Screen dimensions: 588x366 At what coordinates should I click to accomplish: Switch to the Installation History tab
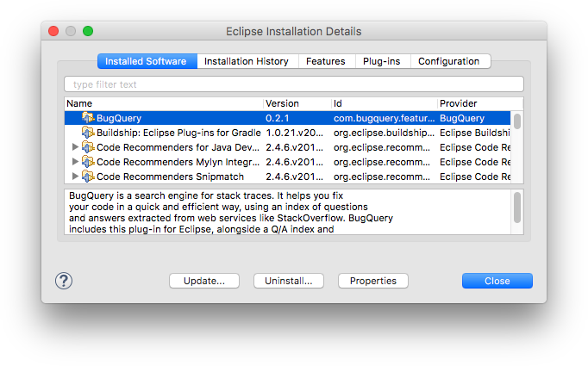(247, 61)
